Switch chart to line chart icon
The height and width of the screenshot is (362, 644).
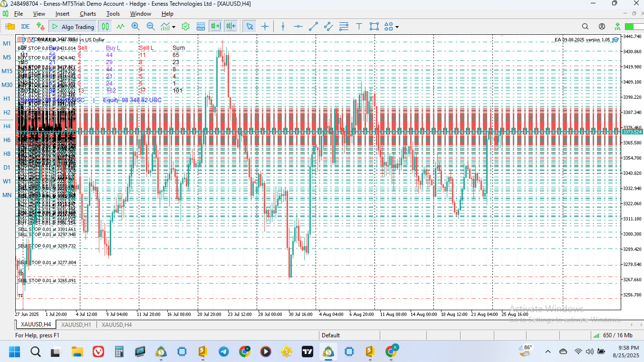[120, 27]
